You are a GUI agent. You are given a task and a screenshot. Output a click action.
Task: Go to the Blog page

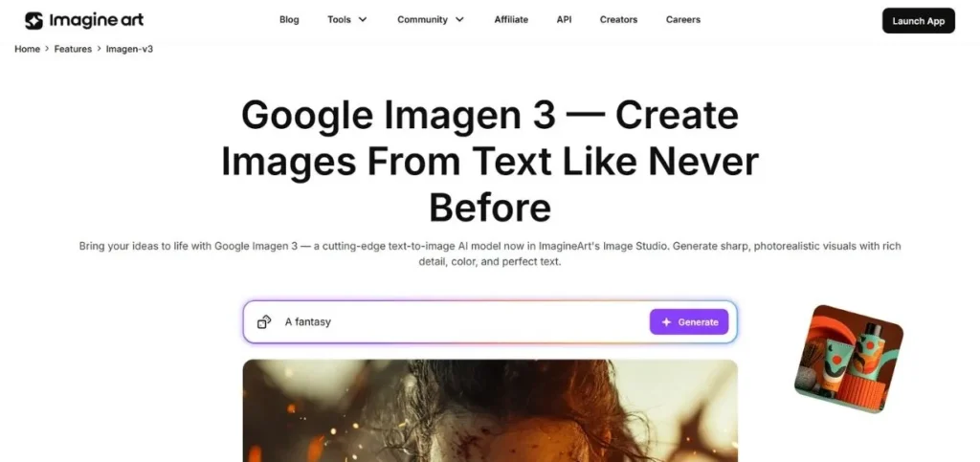[x=289, y=20]
